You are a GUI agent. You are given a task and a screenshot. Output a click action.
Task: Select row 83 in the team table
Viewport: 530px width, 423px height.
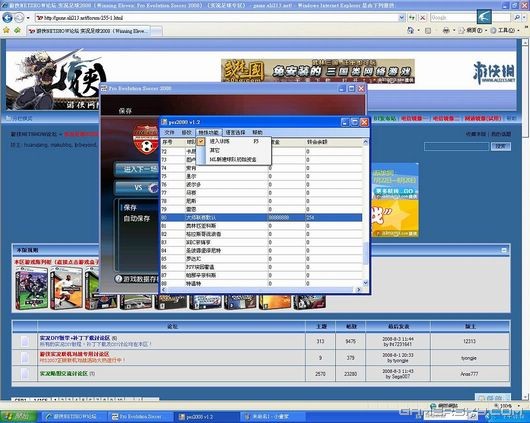click(261, 242)
